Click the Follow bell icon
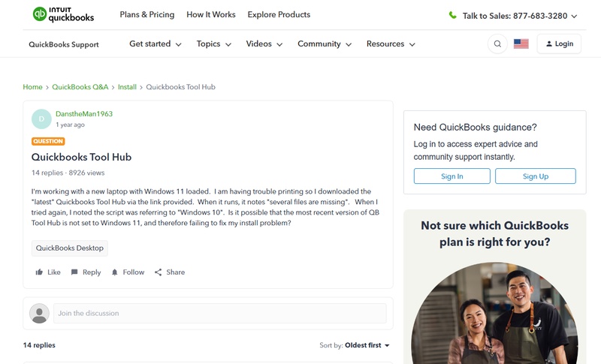This screenshot has width=601, height=364. (115, 272)
